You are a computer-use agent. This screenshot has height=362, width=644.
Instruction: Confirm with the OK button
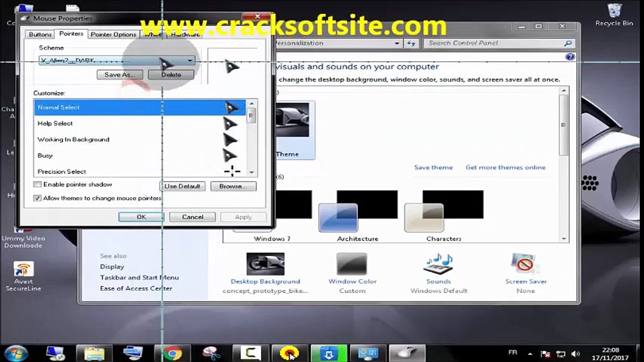click(x=141, y=217)
